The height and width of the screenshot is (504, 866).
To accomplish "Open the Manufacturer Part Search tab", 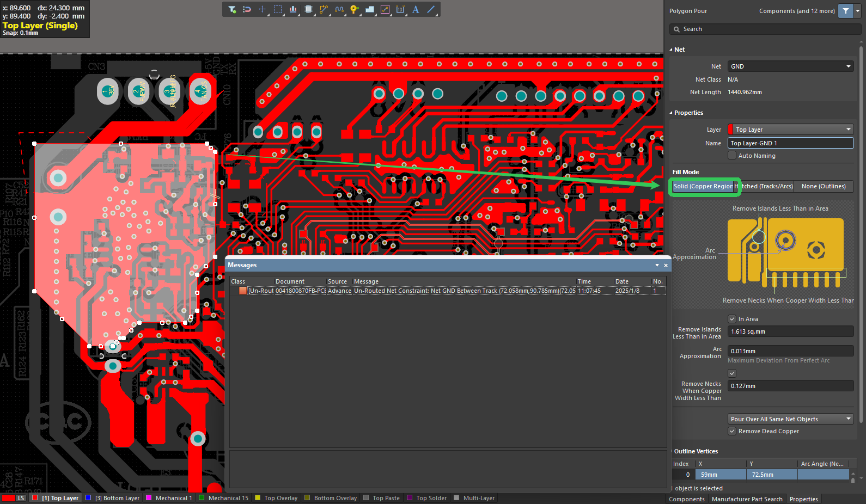I will tap(747, 499).
